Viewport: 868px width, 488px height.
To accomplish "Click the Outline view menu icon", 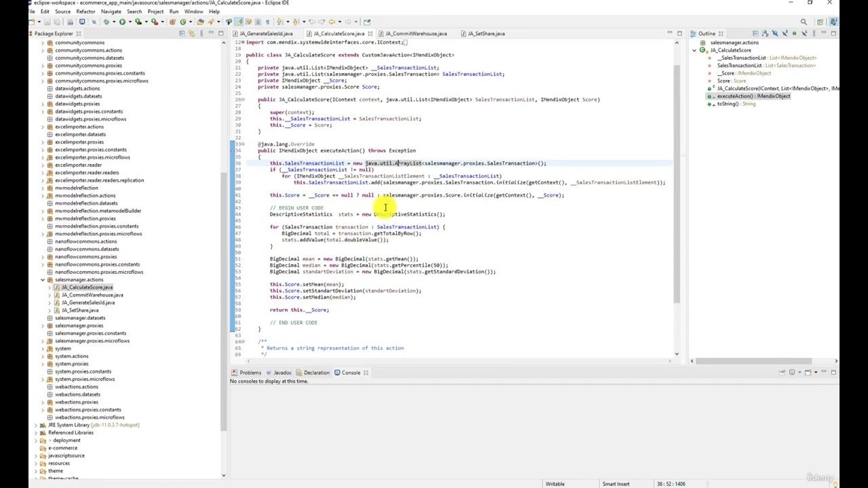I will tap(814, 33).
